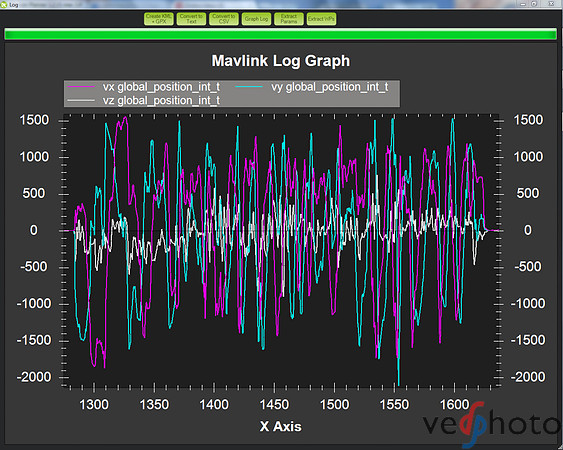Click the left axis -2000 label

[34, 377]
